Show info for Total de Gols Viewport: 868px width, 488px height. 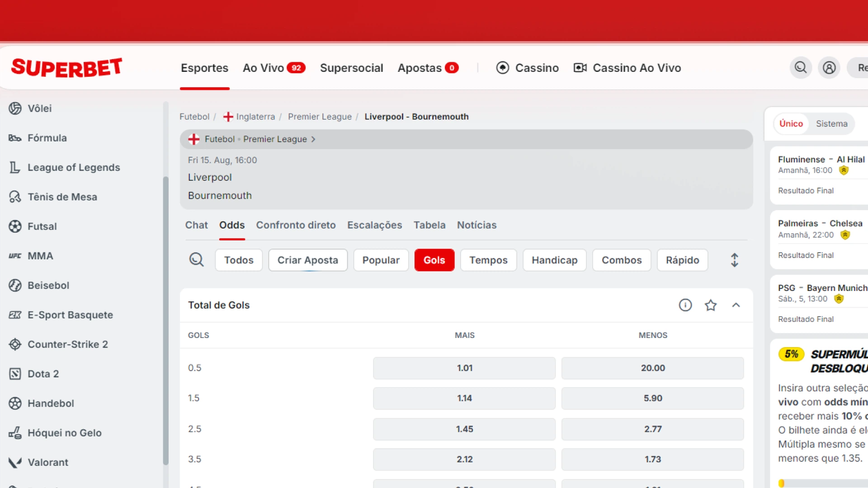click(x=685, y=305)
